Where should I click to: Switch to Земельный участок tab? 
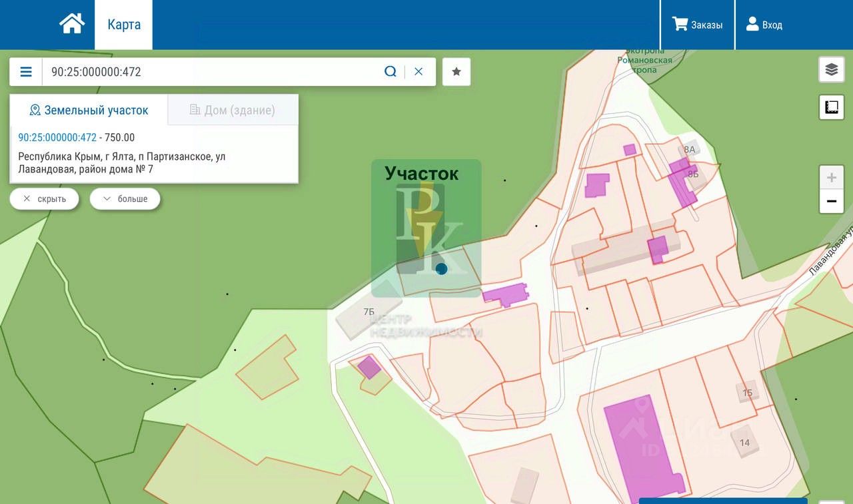89,110
